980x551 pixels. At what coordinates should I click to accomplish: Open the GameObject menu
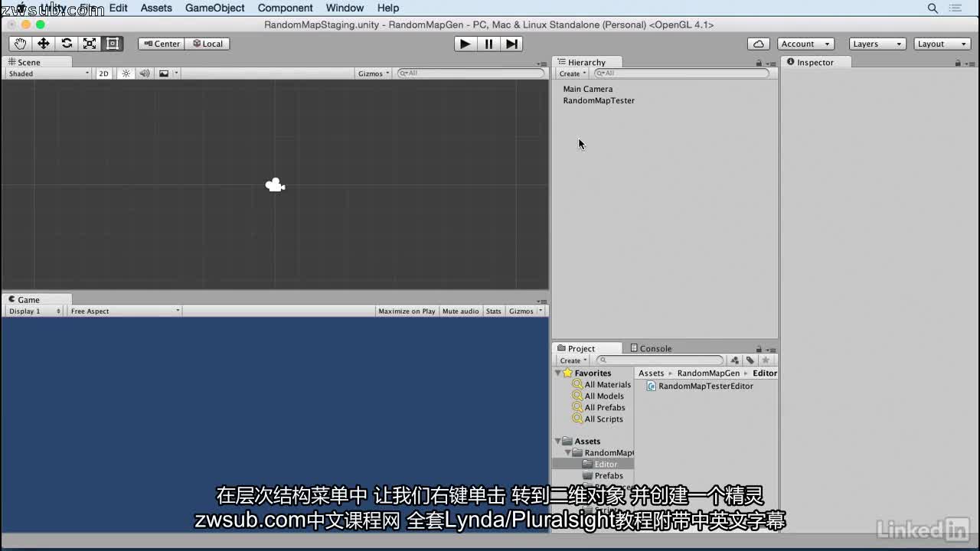coord(214,8)
